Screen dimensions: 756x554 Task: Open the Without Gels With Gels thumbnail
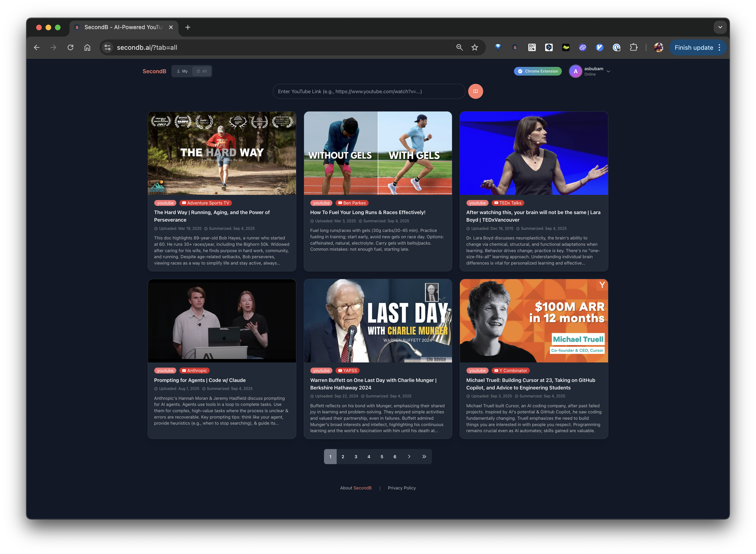tap(378, 153)
